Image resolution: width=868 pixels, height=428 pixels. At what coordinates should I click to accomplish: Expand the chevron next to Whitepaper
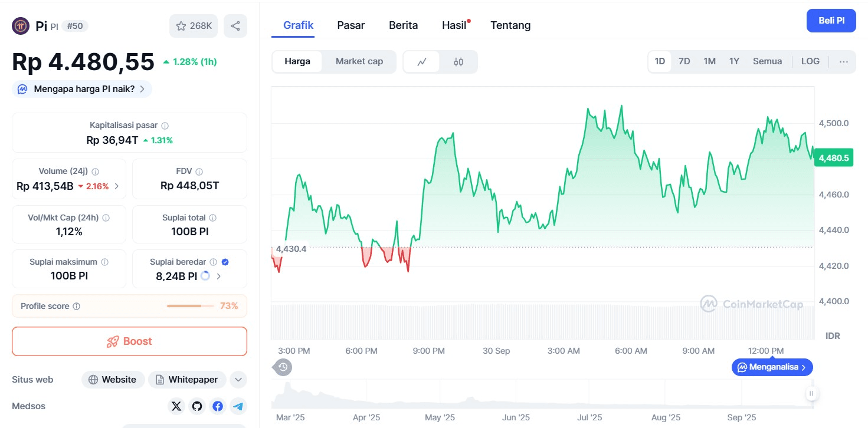[238, 380]
